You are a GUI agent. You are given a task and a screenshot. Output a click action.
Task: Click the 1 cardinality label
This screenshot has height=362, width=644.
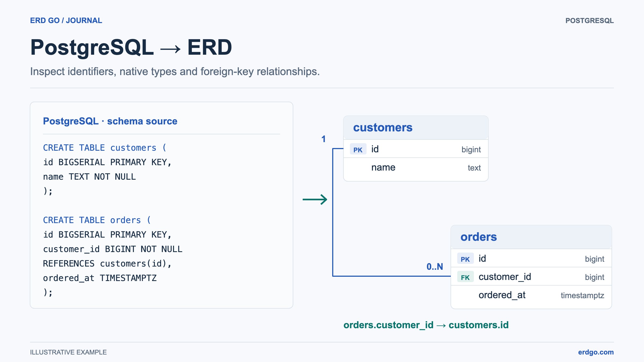tap(324, 139)
